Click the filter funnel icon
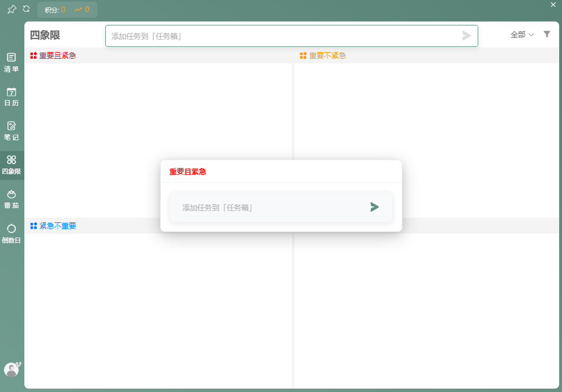The width and height of the screenshot is (562, 392). [x=547, y=34]
